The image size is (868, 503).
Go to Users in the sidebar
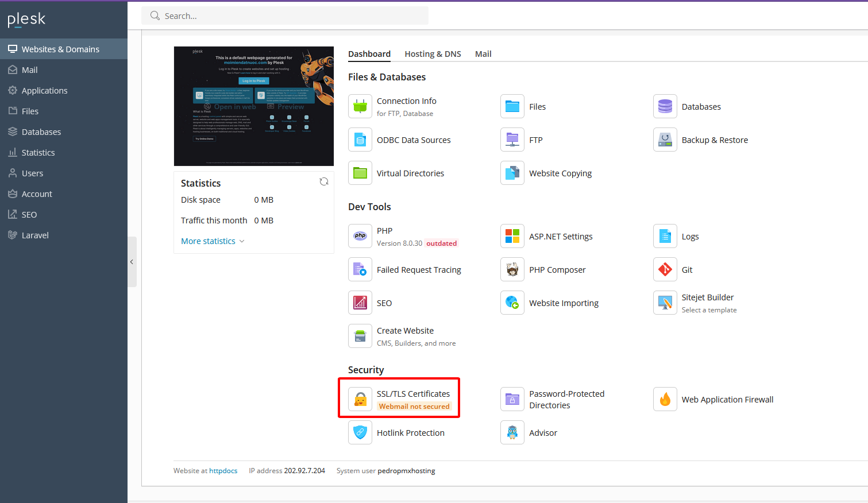pyautogui.click(x=64, y=173)
